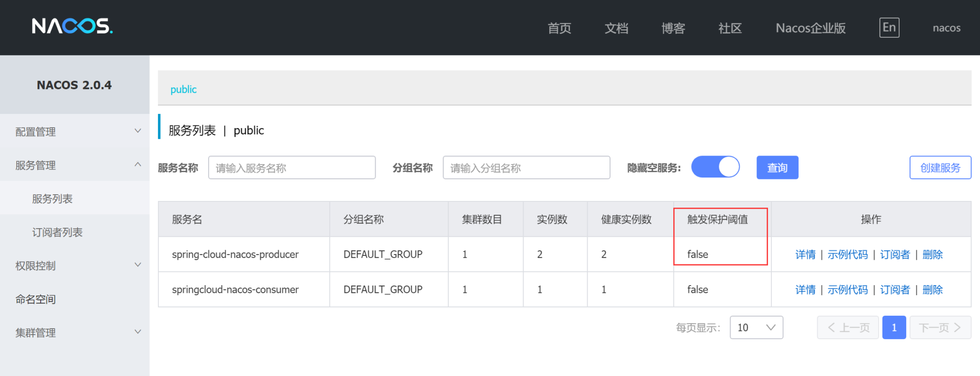This screenshot has height=376, width=980.
Task: Click the 操作 column header
Action: pyautogui.click(x=871, y=219)
